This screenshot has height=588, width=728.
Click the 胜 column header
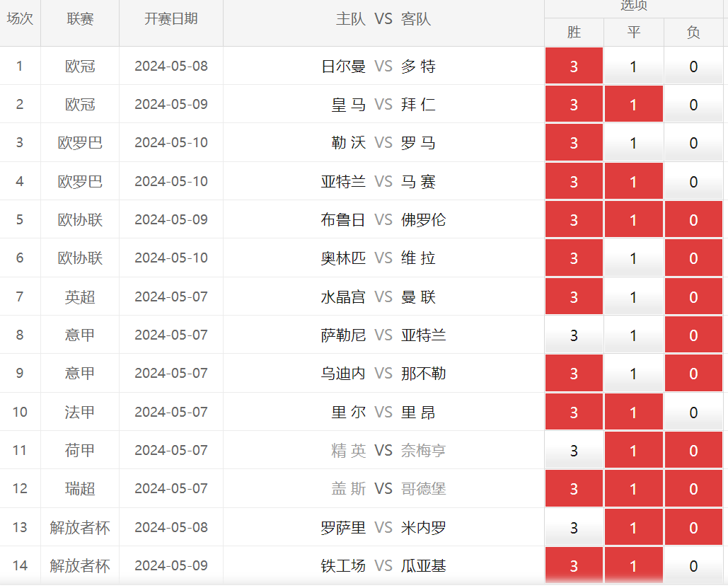coord(574,32)
